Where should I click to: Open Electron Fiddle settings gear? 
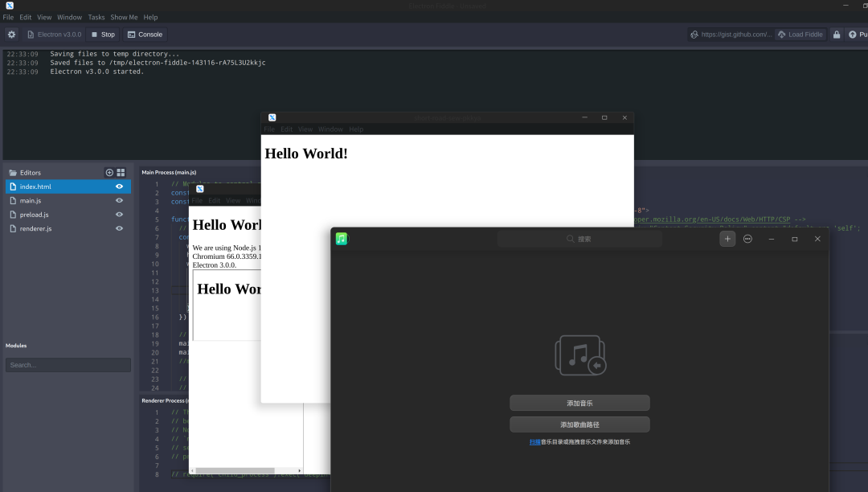point(11,35)
